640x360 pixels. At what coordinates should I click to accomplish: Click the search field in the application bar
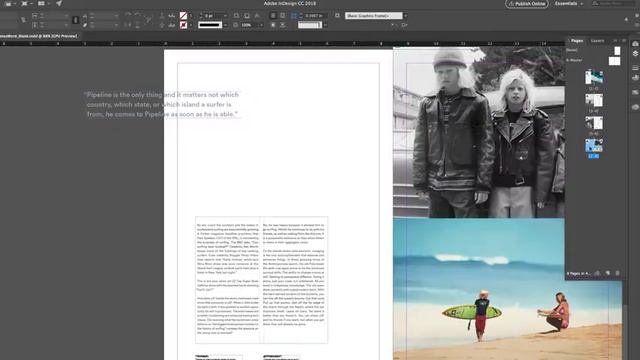click(614, 4)
